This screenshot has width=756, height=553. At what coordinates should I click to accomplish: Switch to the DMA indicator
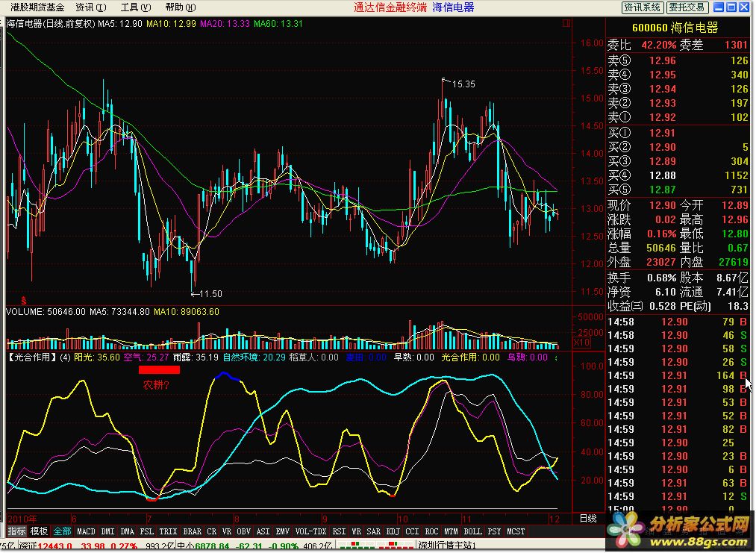[128, 531]
